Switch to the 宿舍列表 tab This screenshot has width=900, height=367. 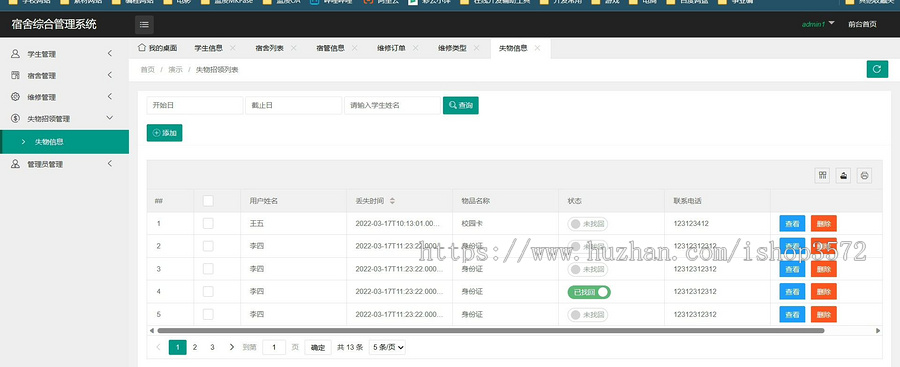click(x=269, y=48)
